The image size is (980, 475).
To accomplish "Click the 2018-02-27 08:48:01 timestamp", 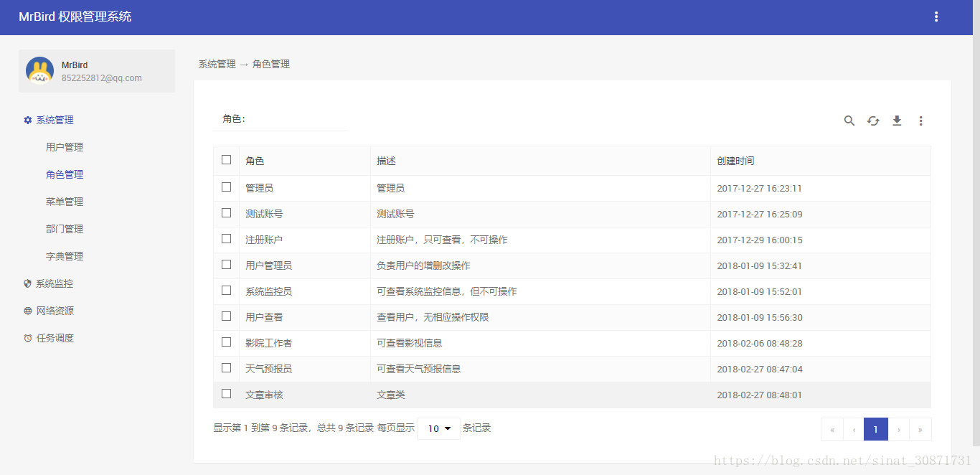I will pos(760,395).
